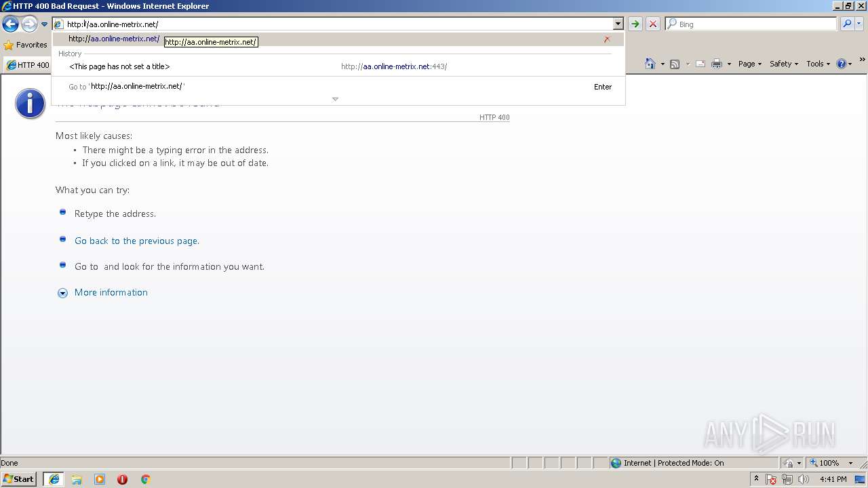Viewport: 868px width, 488px height.
Task: Click the Internet Explorer taskbar icon
Action: point(54,479)
